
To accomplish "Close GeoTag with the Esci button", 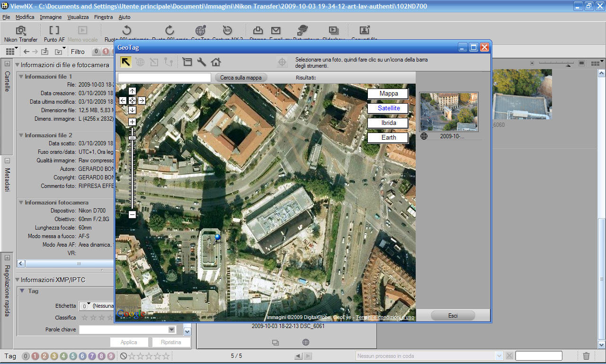I will point(453,315).
